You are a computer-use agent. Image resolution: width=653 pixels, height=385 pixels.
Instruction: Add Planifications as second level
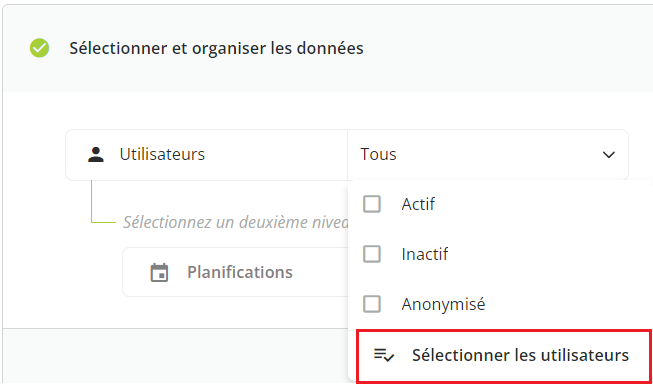tap(235, 272)
